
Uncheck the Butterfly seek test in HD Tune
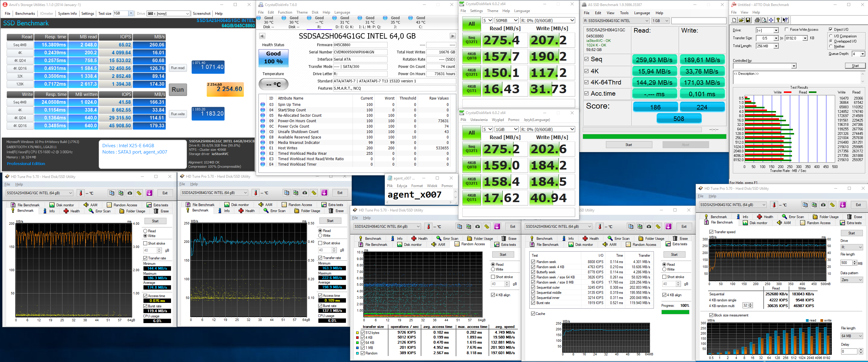533,272
